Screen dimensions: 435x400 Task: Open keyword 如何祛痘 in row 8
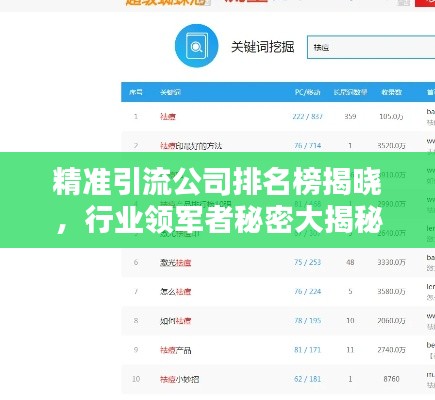tap(175, 321)
